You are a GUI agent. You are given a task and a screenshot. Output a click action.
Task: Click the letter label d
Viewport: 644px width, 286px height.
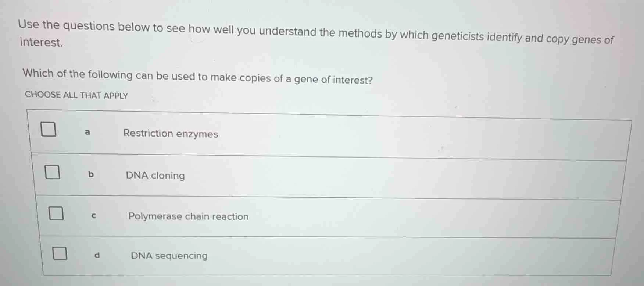point(97,255)
